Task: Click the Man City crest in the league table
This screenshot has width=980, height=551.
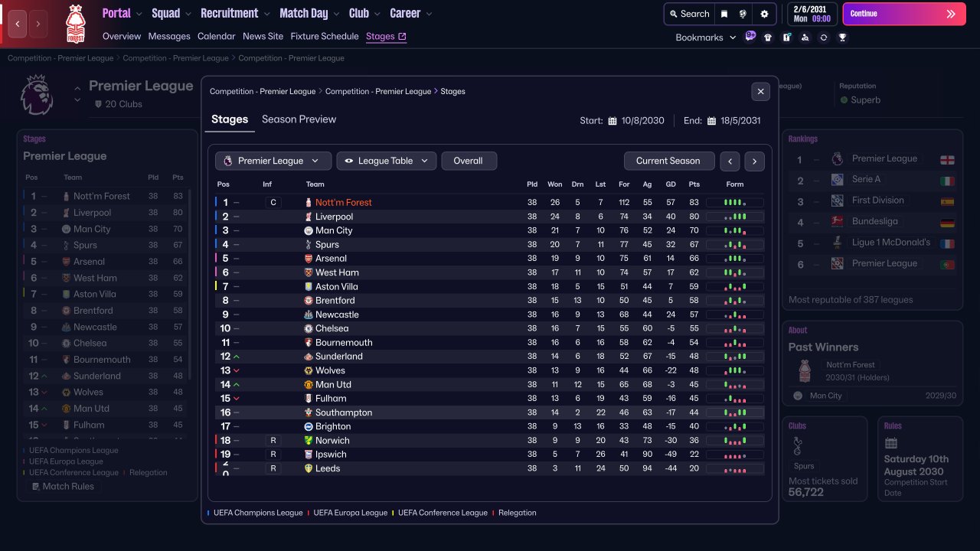Action: [x=309, y=230]
